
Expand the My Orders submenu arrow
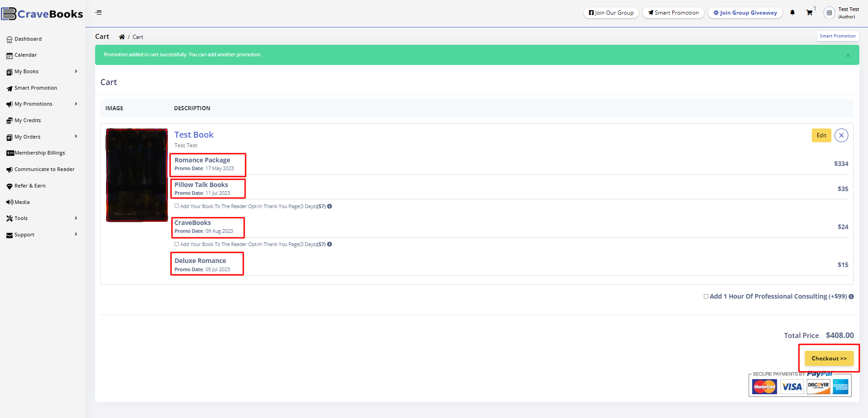(76, 136)
